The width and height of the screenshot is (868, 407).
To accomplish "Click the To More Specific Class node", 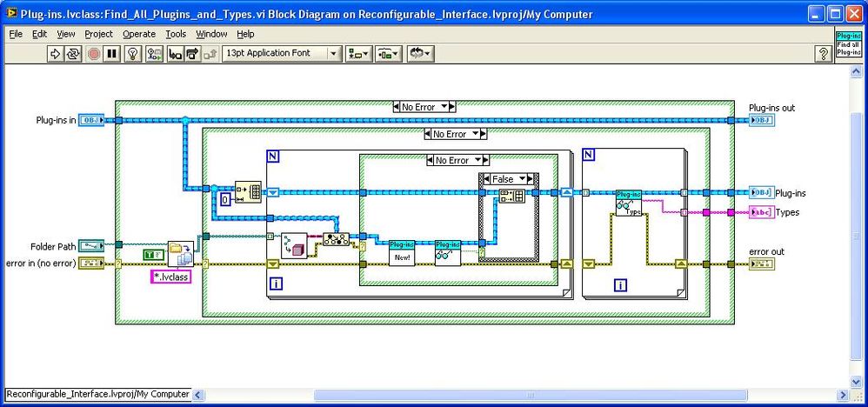I will pos(336,239).
